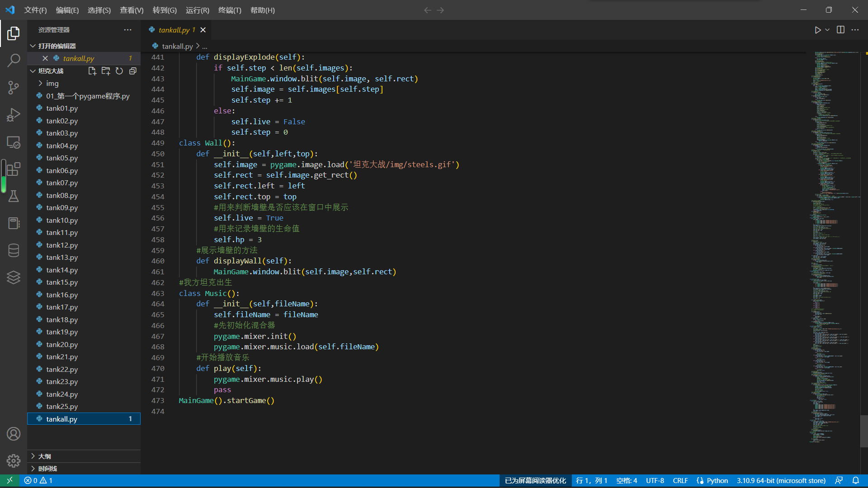Close the tankall.py editor tab
868x488 pixels.
pos(203,30)
